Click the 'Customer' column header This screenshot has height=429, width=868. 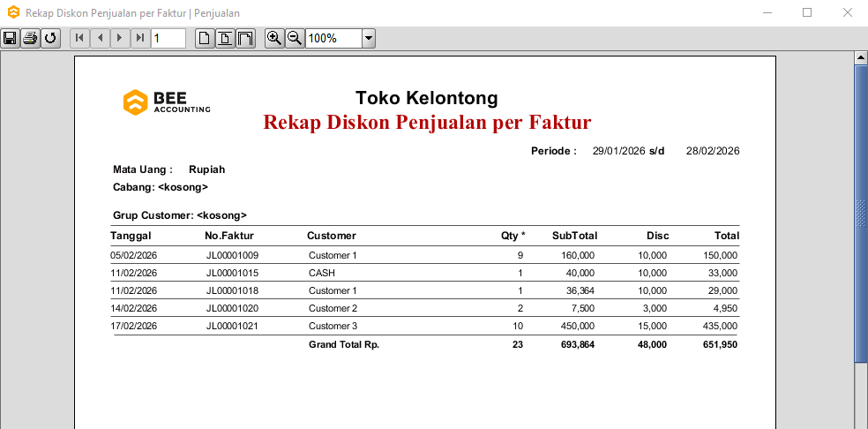tap(332, 236)
